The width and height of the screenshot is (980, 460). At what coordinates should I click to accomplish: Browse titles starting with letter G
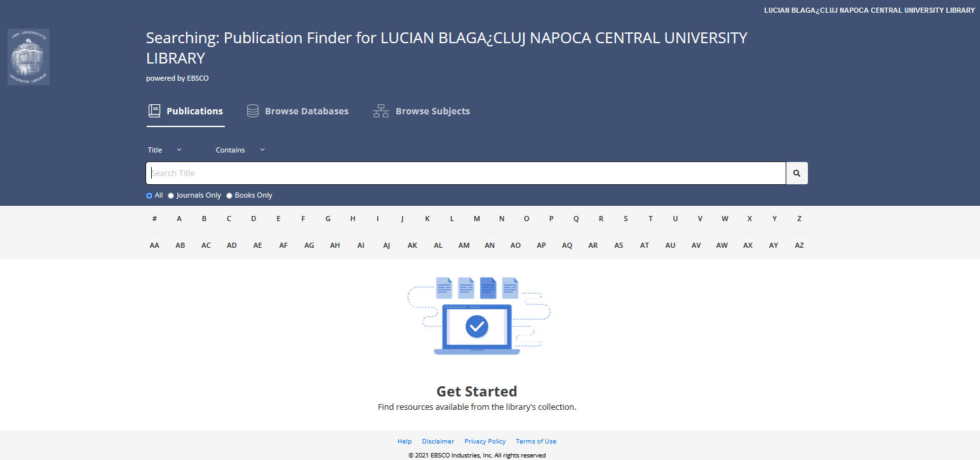[328, 219]
